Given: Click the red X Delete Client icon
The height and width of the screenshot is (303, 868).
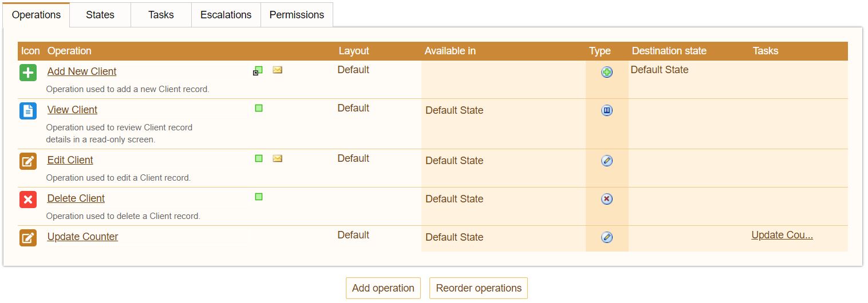Looking at the screenshot, I should [28, 200].
